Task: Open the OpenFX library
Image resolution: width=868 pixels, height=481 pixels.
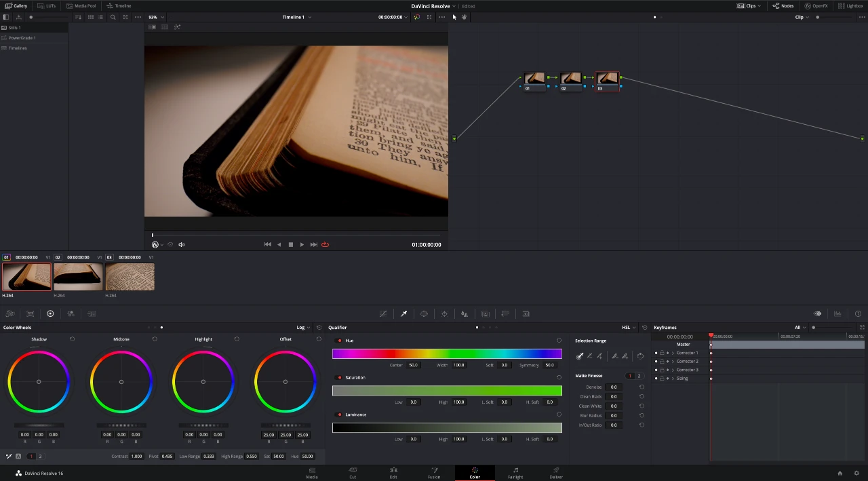Action: [817, 5]
